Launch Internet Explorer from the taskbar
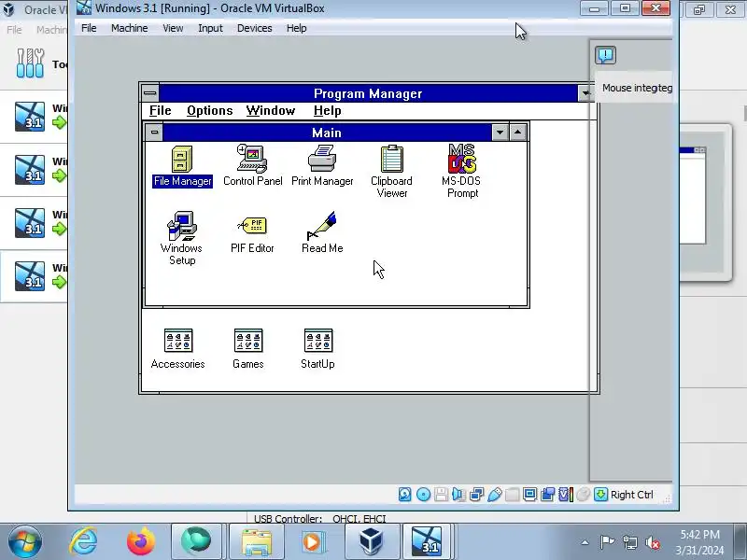The image size is (747, 560). pyautogui.click(x=83, y=541)
